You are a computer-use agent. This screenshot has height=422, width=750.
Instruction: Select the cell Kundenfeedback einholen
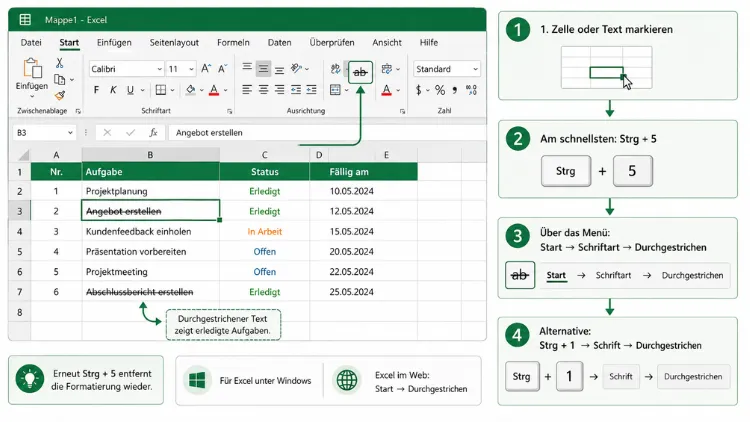151,232
